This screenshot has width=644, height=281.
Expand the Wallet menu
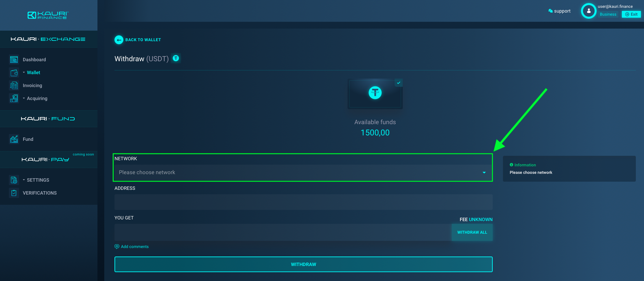tap(33, 72)
